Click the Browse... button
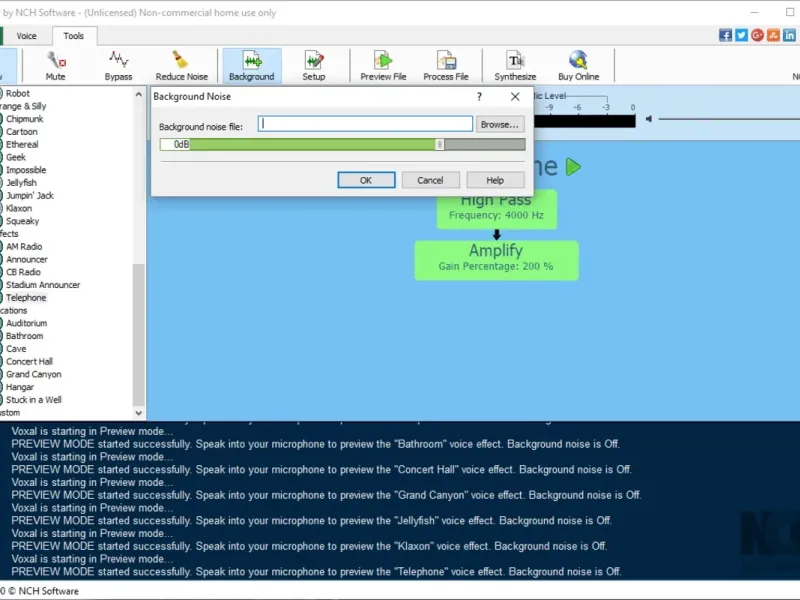 click(x=499, y=124)
